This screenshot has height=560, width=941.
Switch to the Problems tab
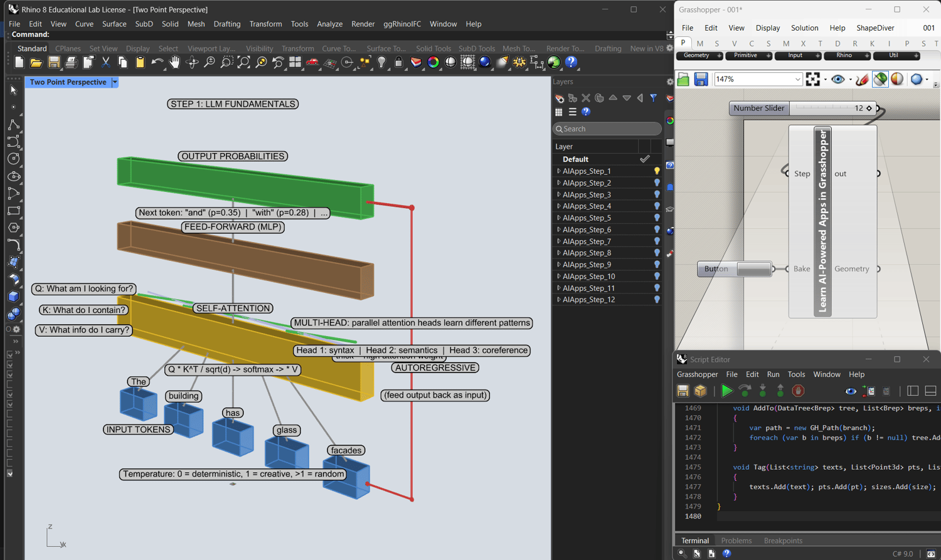736,541
